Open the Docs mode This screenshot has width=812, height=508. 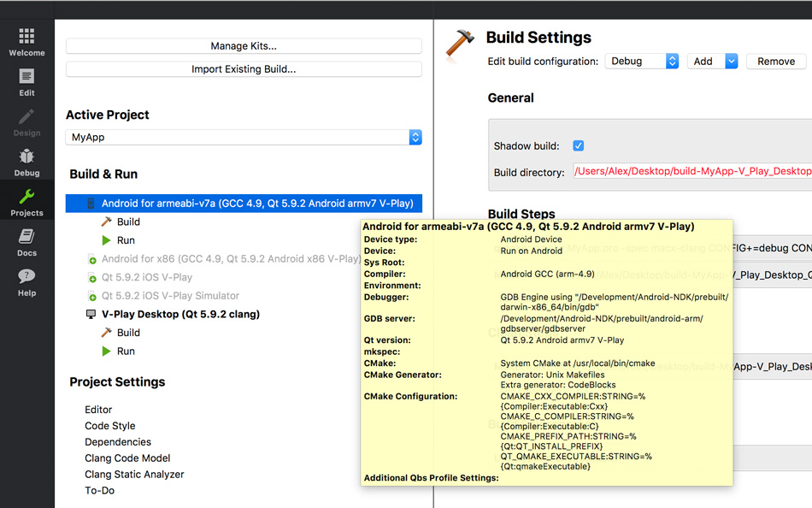point(27,243)
